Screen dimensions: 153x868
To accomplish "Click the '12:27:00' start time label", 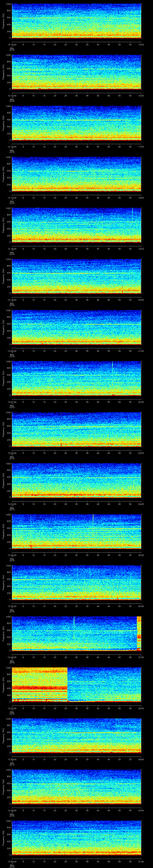I will 12,708.
